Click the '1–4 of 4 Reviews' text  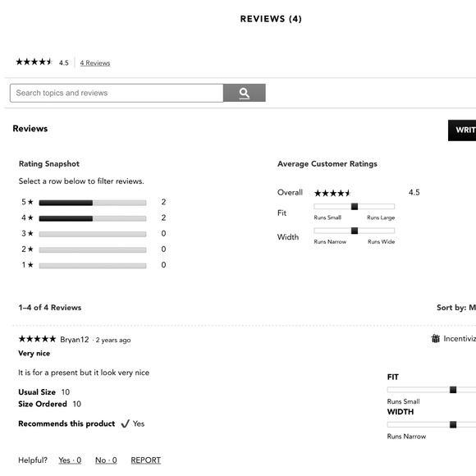[50, 308]
